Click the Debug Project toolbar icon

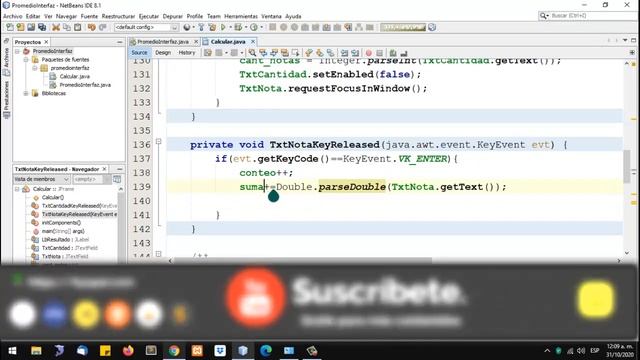(238, 27)
